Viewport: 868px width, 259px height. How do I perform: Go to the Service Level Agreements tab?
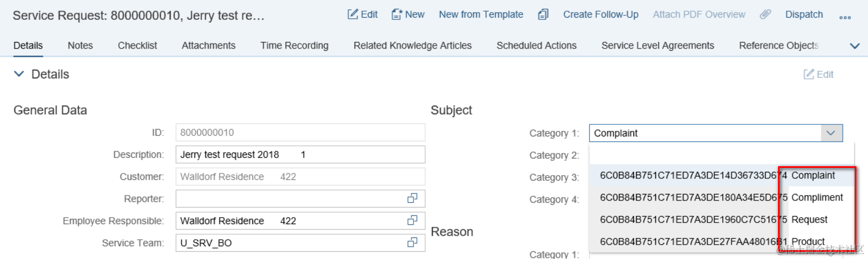658,45
